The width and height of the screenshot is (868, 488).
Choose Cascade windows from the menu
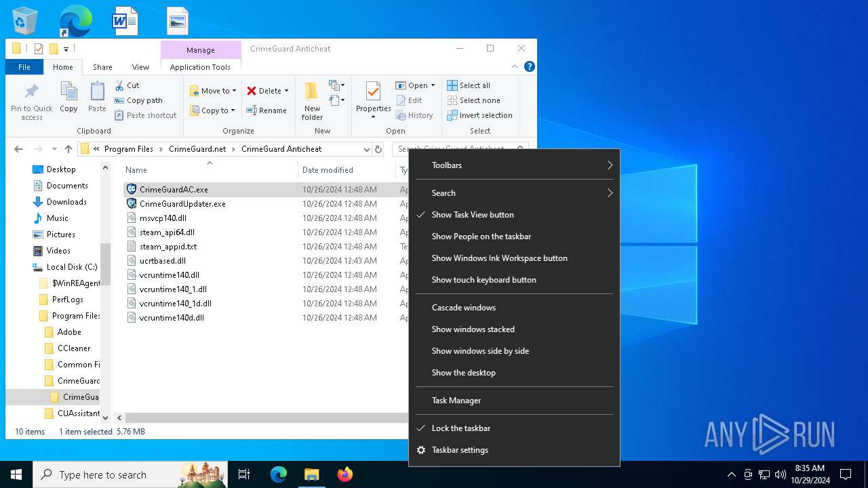tap(514, 308)
